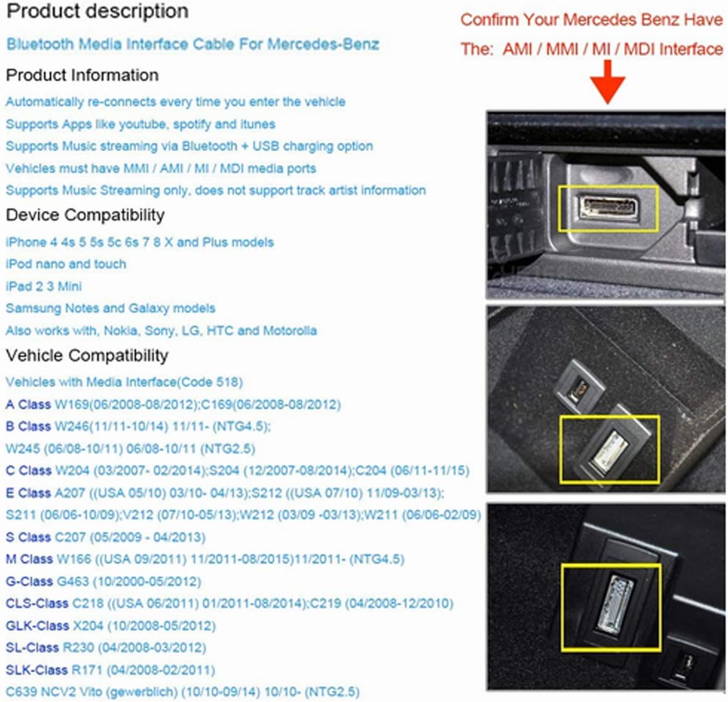The width and height of the screenshot is (728, 702).
Task: Click the 'Product description' heading
Action: pos(98,12)
